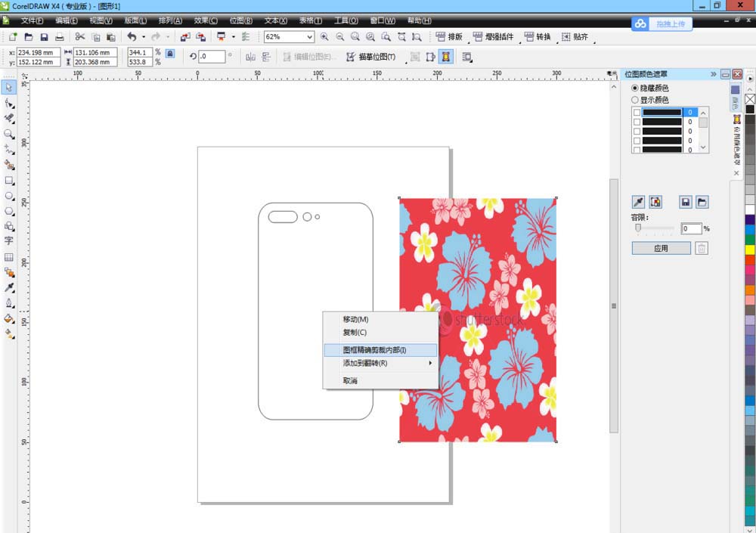Click the Undo arrow icon

(x=132, y=36)
